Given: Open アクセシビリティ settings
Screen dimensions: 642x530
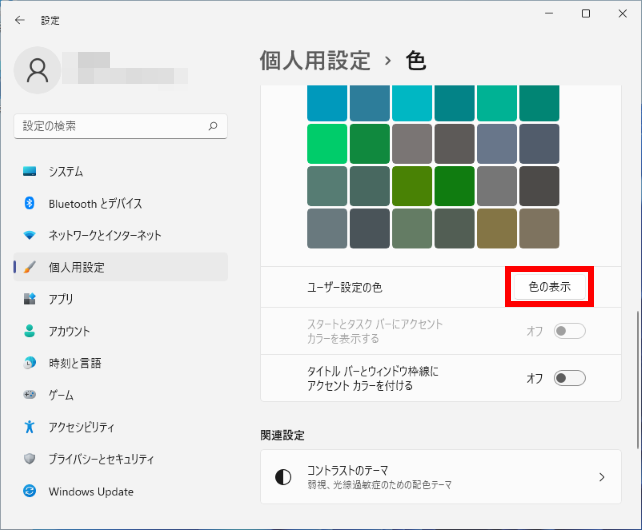Looking at the screenshot, I should [x=121, y=427].
